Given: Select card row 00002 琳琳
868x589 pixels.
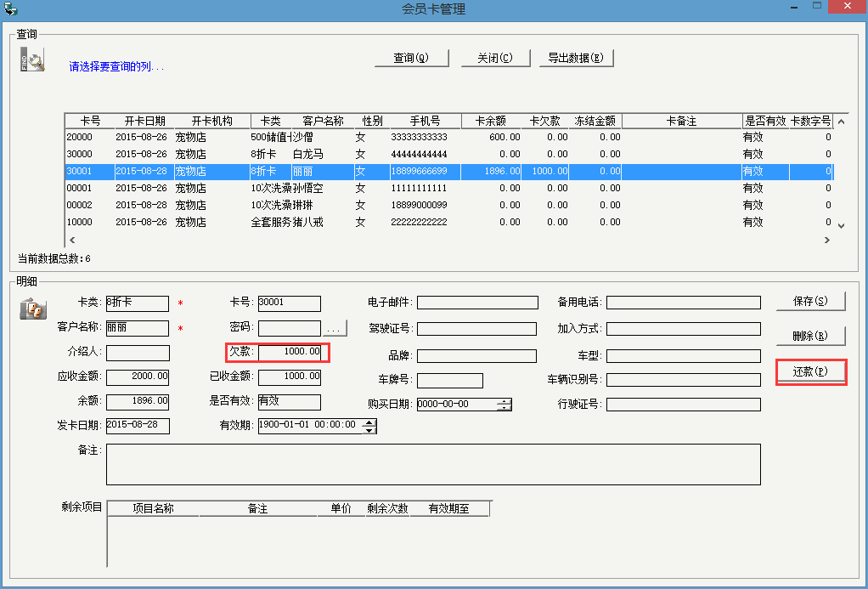Looking at the screenshot, I should (x=449, y=205).
